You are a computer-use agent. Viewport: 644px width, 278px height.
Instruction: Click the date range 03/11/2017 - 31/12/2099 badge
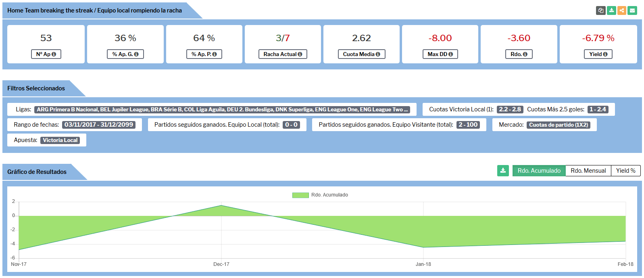(x=99, y=125)
